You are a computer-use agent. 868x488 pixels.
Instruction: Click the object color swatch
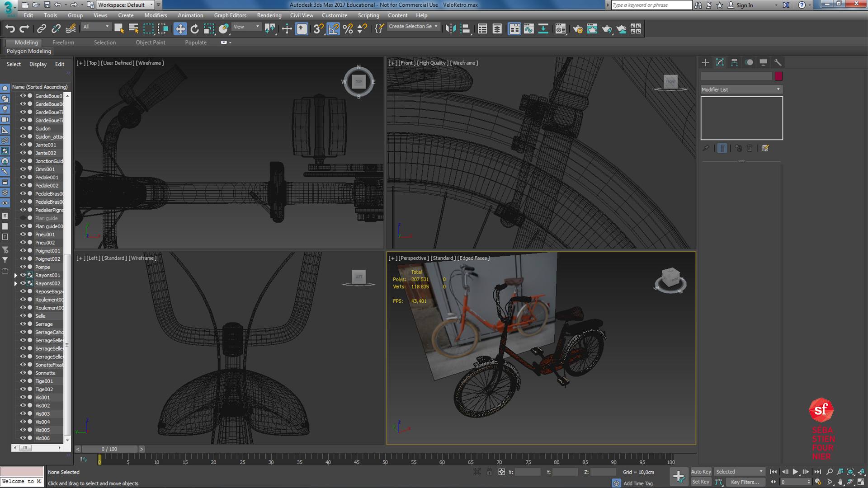tap(778, 76)
